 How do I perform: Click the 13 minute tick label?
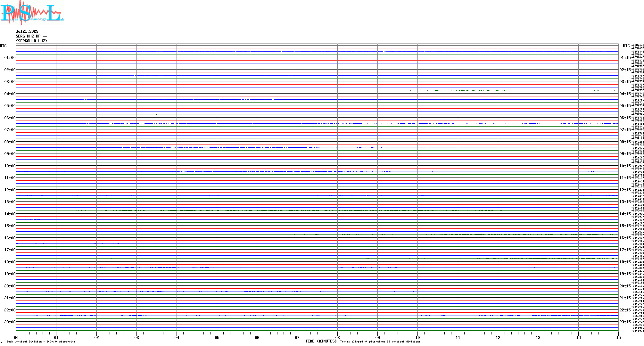point(538,337)
